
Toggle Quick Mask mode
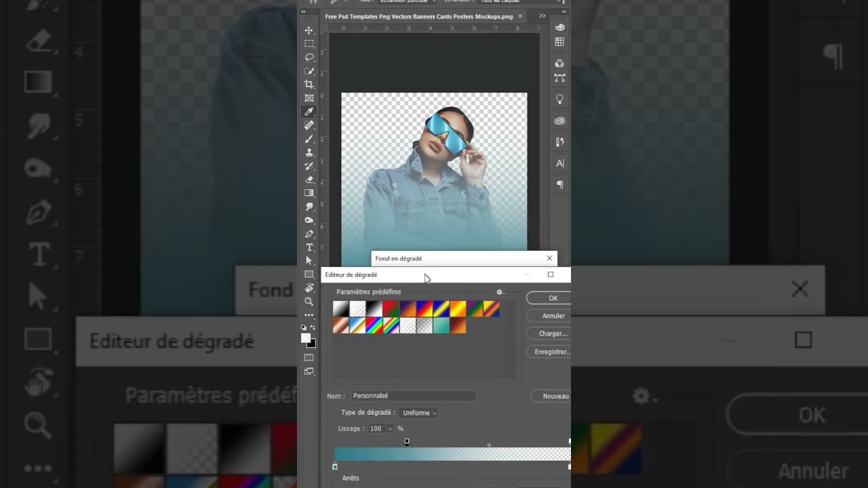click(x=309, y=357)
